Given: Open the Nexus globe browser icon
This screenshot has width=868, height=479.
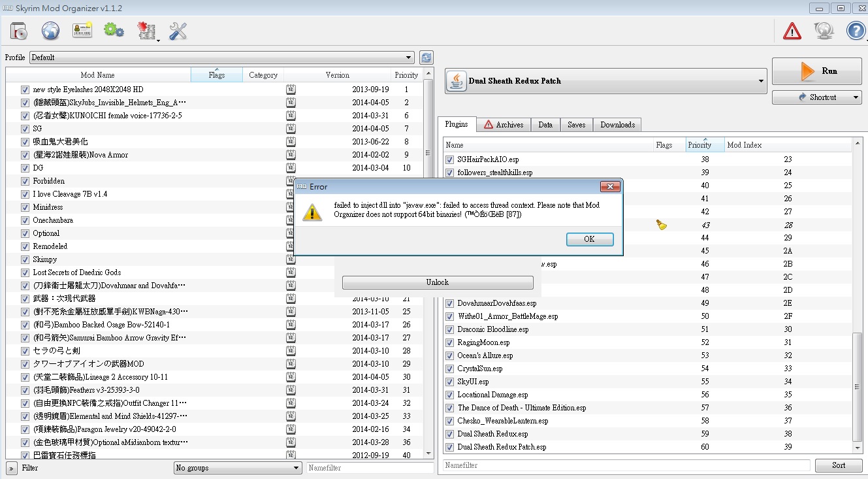Looking at the screenshot, I should tap(50, 30).
